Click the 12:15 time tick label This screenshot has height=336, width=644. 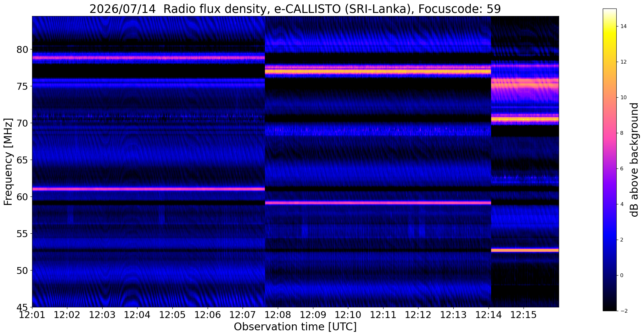[x=524, y=315]
